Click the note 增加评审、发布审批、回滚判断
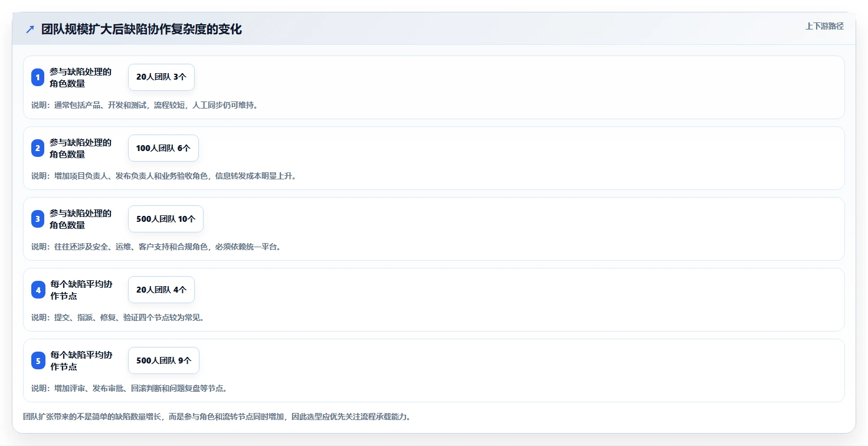868x446 pixels. 129,388
